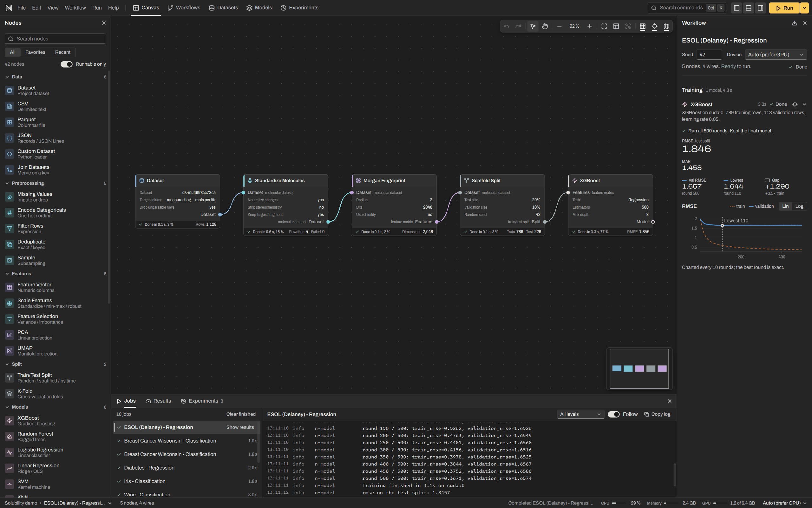Toggle the canvas grid display
Screen dimensions: 812x508
pos(643,26)
